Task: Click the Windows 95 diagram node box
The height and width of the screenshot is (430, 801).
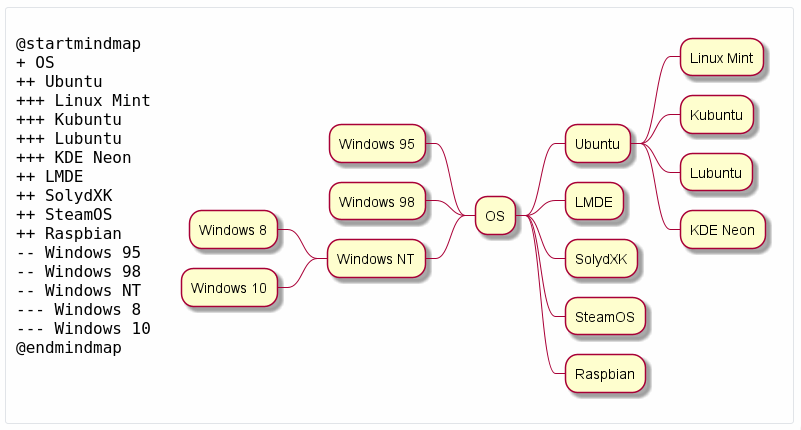Action: pyautogui.click(x=376, y=144)
